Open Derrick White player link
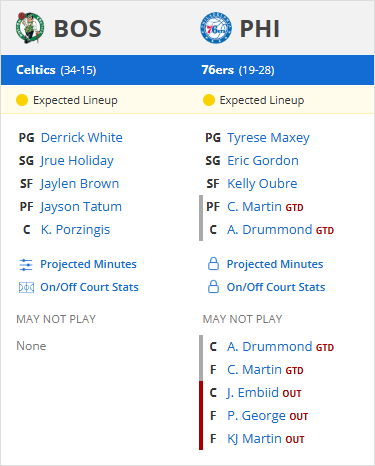The width and height of the screenshot is (375, 466). 82,138
